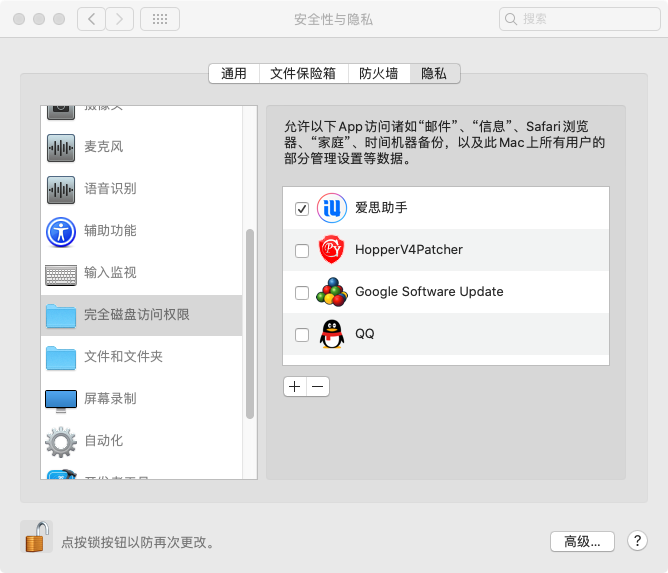Enable HopperV4Patcher full disk access checkbox

(x=302, y=251)
